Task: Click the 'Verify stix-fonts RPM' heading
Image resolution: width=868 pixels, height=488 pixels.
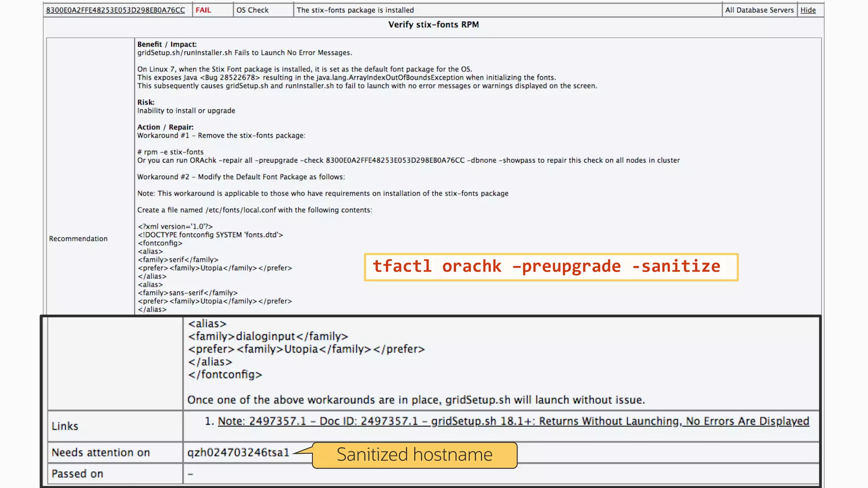Action: tap(434, 25)
